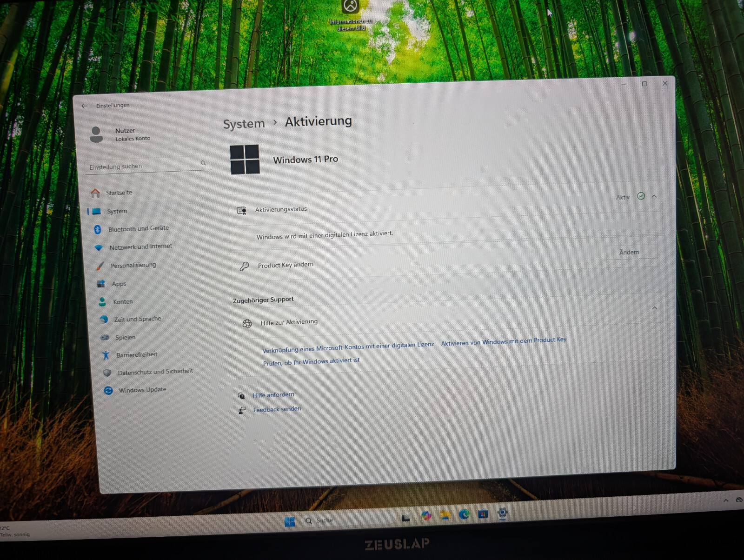This screenshot has width=744, height=560.
Task: Click the System breadcrumb in header
Action: 244,124
